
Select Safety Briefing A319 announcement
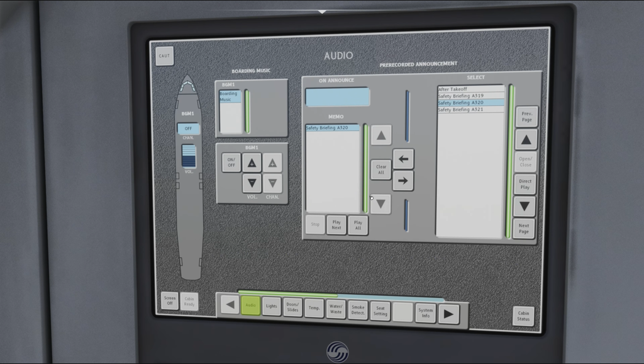point(470,96)
